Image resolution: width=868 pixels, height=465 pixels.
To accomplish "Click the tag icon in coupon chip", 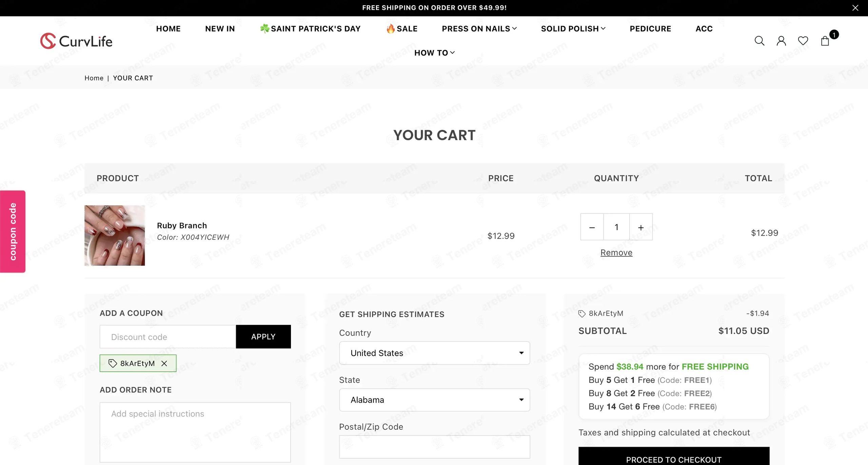I will coord(113,364).
